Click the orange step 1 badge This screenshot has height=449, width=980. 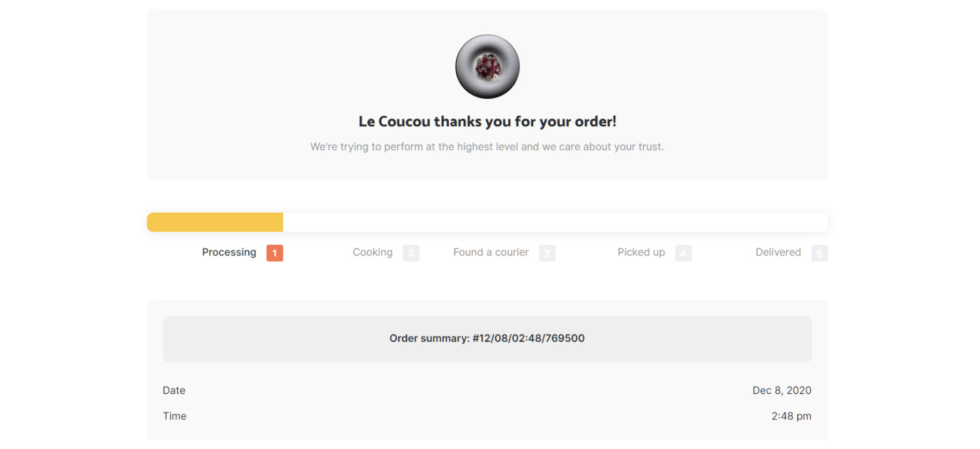(274, 253)
